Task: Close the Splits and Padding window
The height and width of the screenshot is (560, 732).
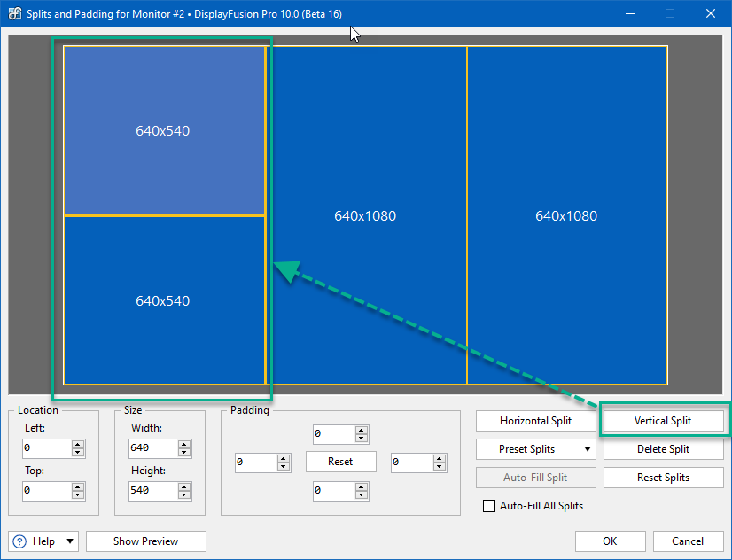Action: coord(711,13)
